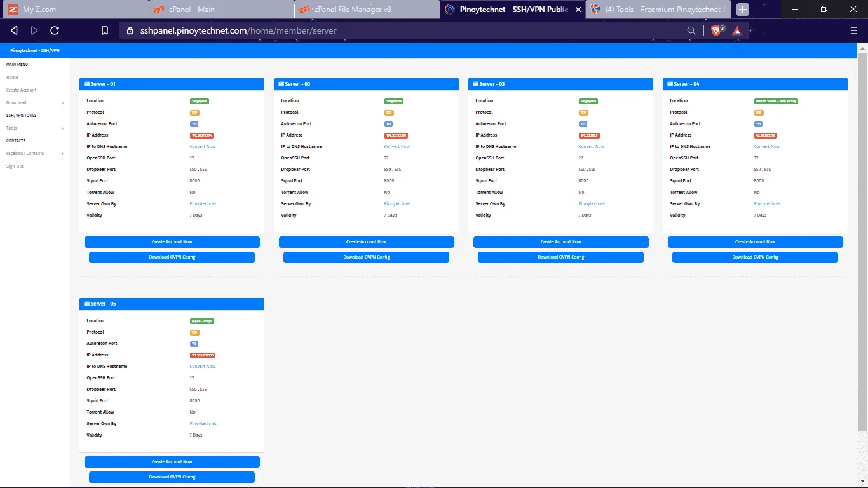Click Convert Now for Server - 04
Image resolution: width=868 pixels, height=488 pixels.
click(x=766, y=147)
